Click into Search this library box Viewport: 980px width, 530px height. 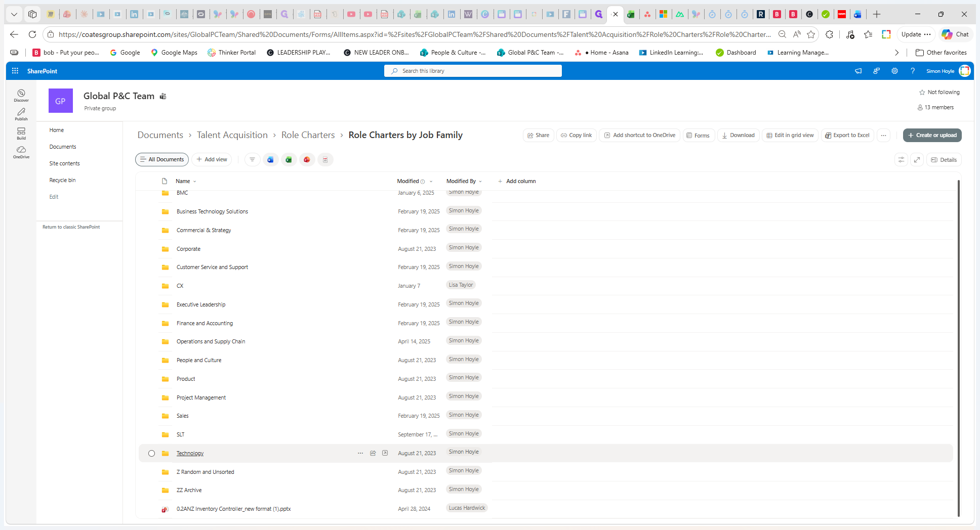(473, 71)
